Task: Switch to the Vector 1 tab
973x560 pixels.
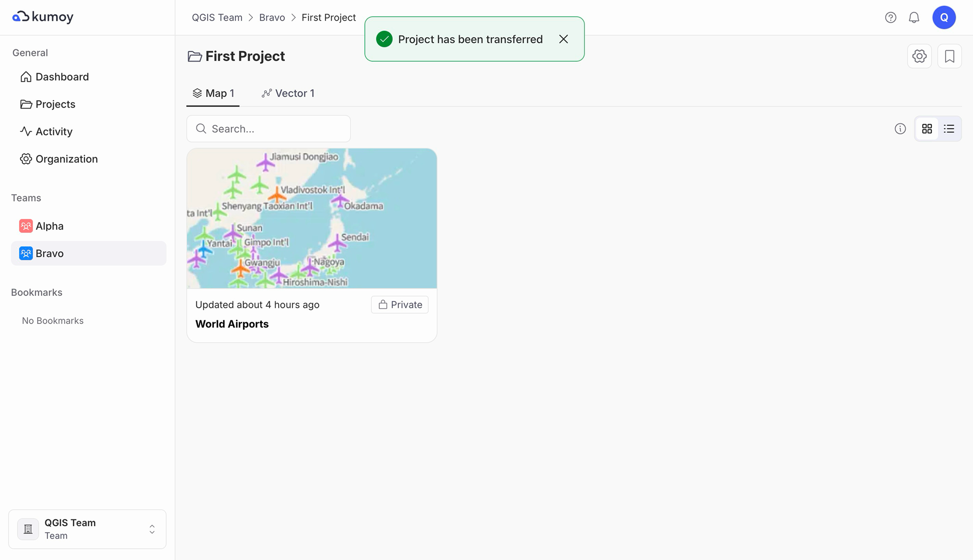Action: pos(288,93)
